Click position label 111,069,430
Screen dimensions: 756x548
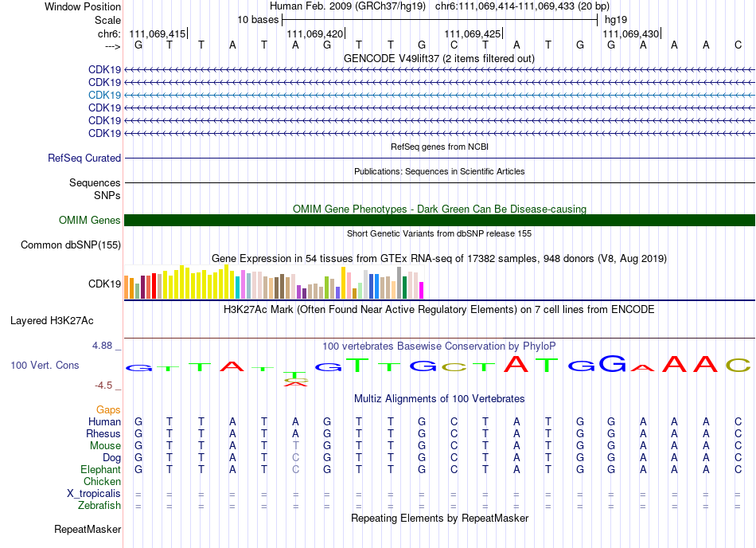[x=630, y=33]
